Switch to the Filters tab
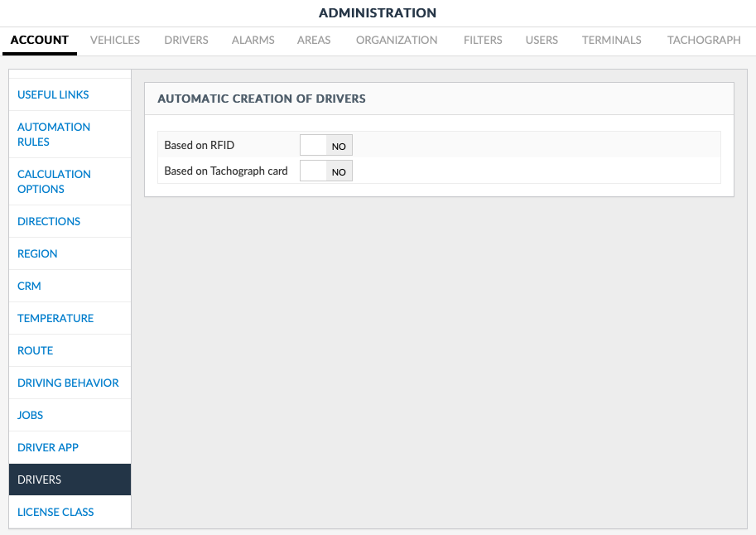 coord(482,40)
